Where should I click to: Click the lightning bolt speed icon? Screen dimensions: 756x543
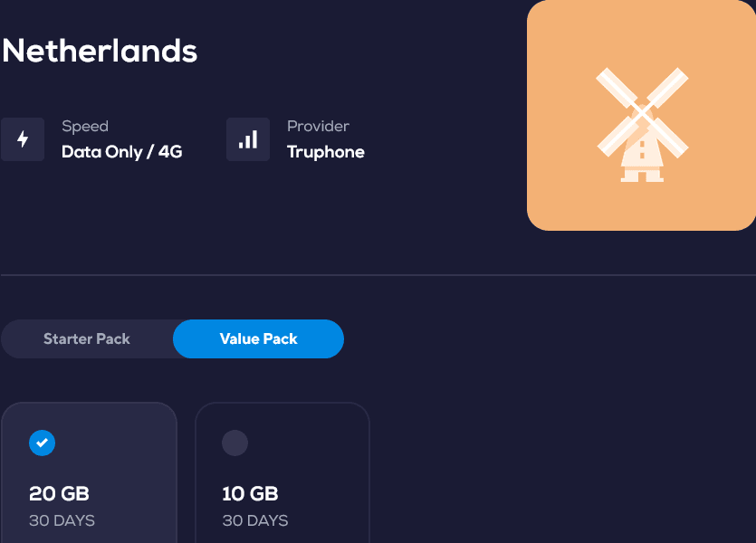click(23, 139)
